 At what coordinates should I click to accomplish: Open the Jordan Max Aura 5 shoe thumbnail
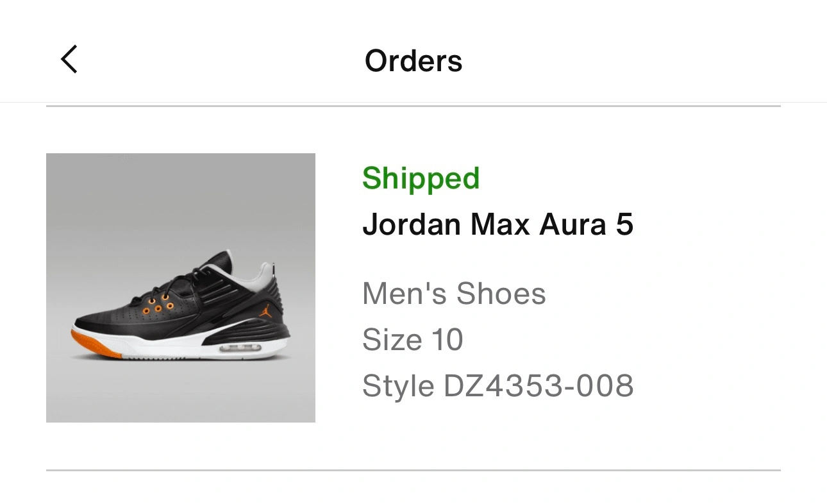click(181, 288)
